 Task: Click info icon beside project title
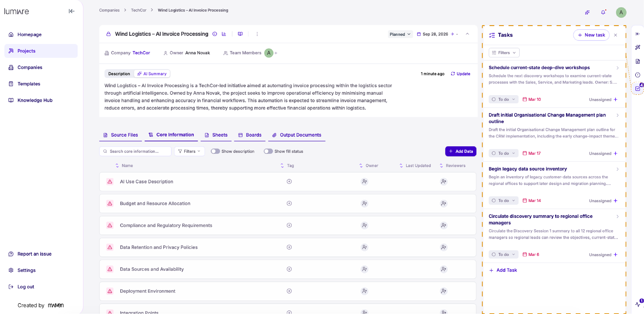tap(215, 34)
